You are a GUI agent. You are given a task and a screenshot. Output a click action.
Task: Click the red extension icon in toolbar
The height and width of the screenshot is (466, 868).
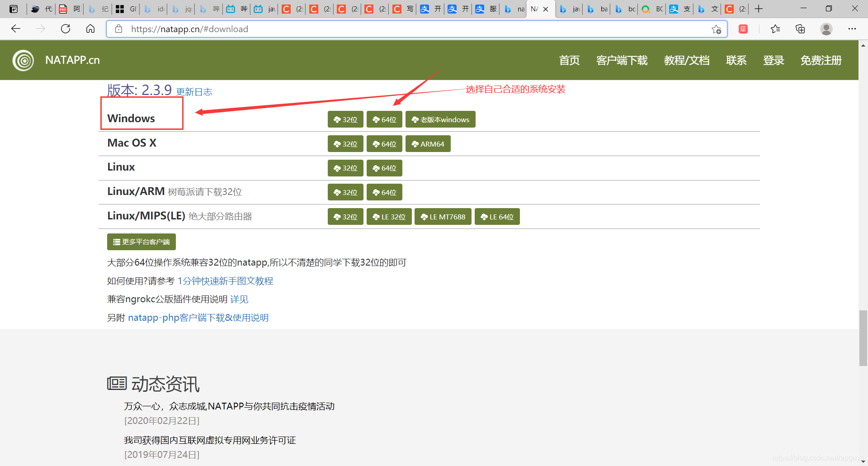pyautogui.click(x=743, y=29)
